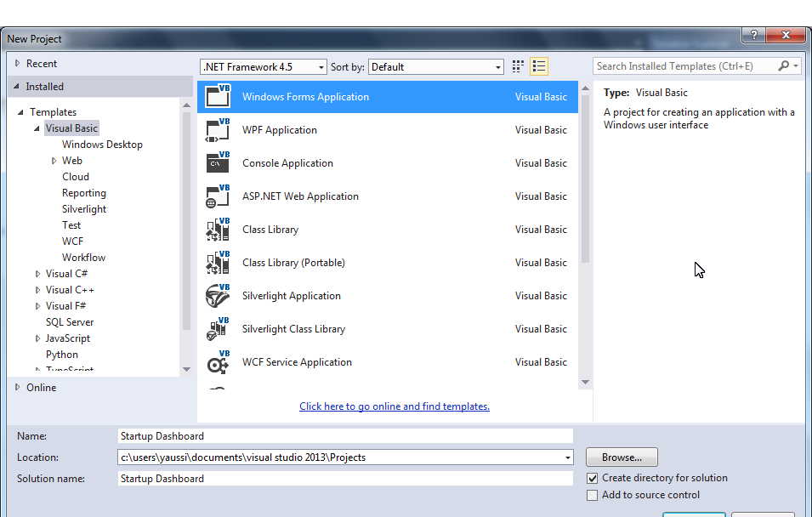The width and height of the screenshot is (812, 517).
Task: Select the Class Library template icon
Action: coord(218,229)
